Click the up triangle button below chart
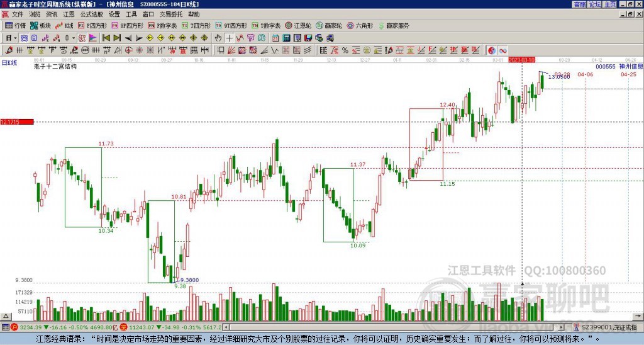 point(6,317)
